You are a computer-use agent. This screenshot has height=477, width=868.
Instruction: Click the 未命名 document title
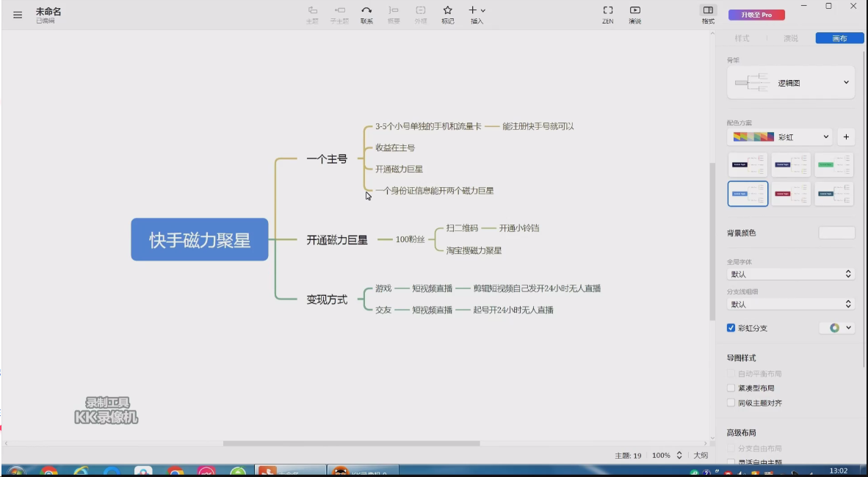pyautogui.click(x=48, y=12)
